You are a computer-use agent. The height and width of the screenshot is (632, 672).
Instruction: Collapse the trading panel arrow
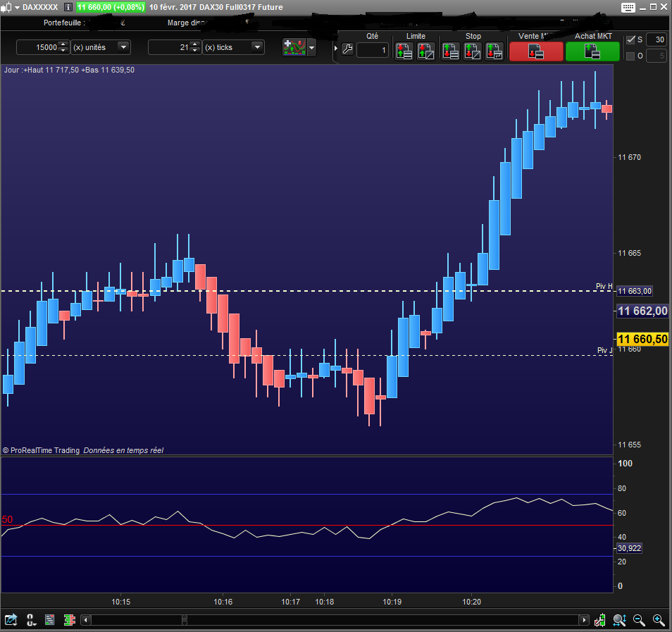pyautogui.click(x=335, y=49)
